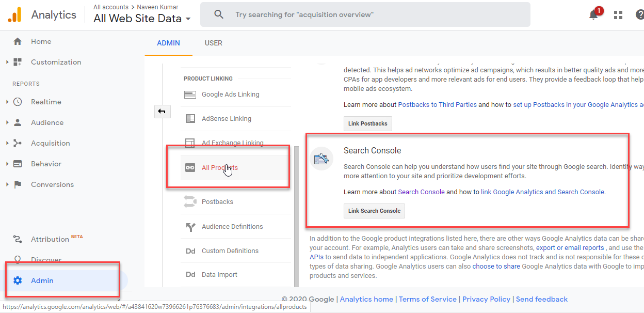Open the notifications bell icon

point(593,15)
